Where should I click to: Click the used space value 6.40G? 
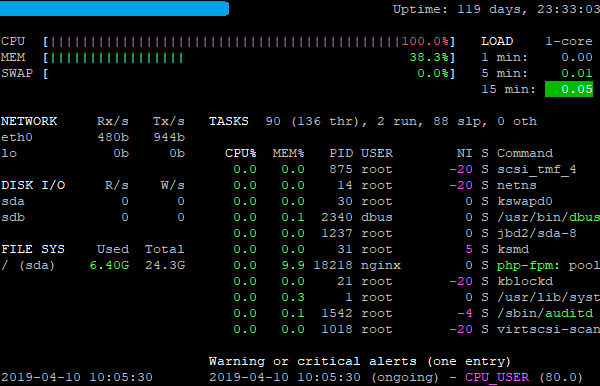click(x=109, y=265)
